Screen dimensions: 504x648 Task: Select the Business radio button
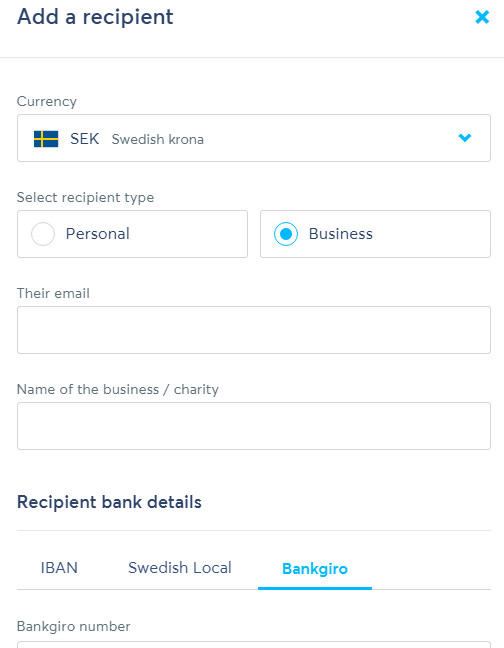pyautogui.click(x=286, y=234)
